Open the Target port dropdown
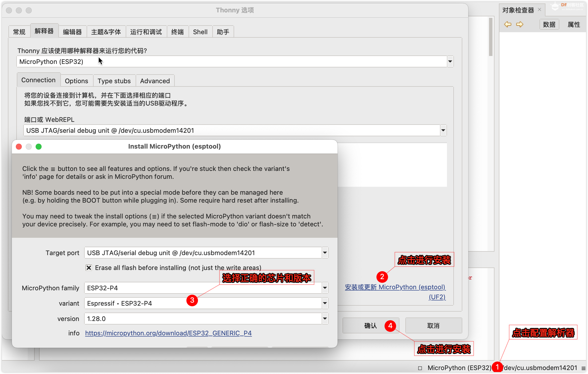Image resolution: width=588 pixels, height=374 pixels. pos(325,253)
